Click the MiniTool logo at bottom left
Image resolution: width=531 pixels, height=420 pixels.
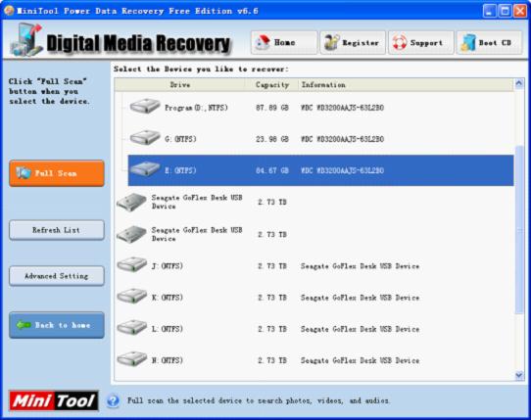pyautogui.click(x=54, y=401)
